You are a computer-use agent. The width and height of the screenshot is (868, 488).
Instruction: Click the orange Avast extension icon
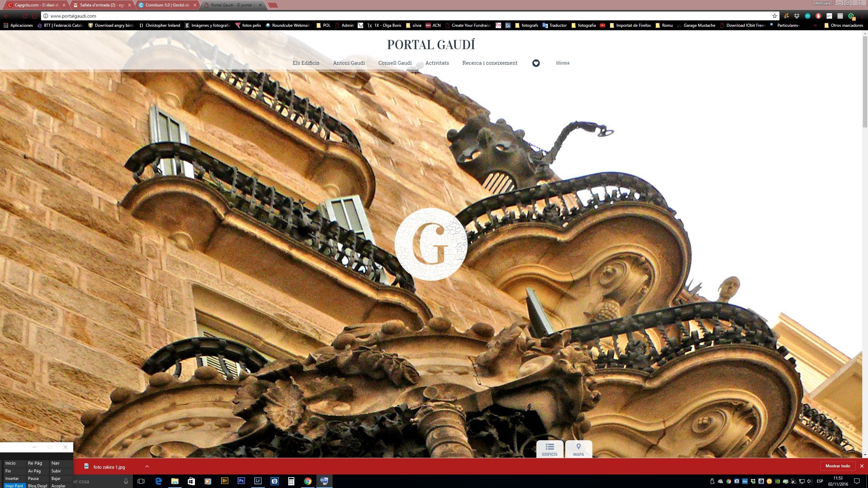(786, 16)
